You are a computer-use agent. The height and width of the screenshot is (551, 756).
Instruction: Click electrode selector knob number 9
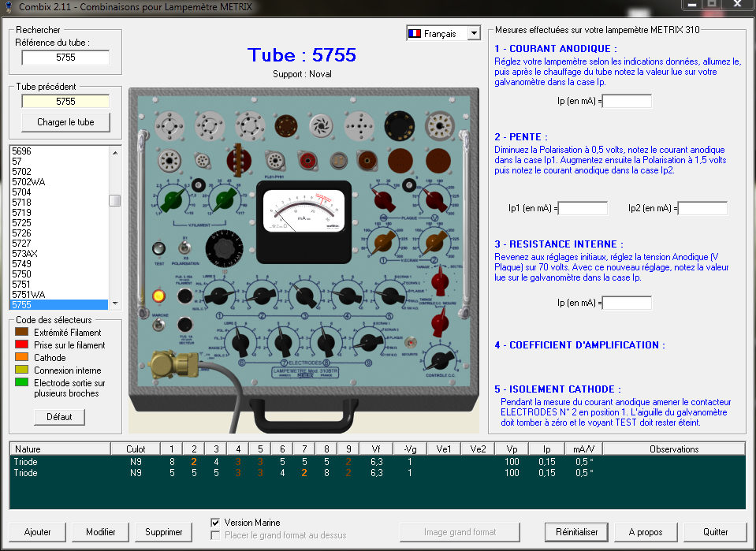(x=369, y=343)
